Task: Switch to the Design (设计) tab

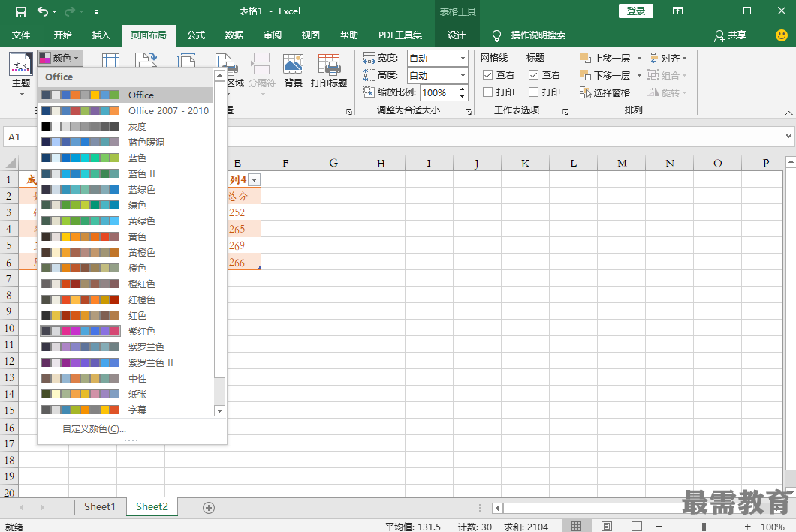Action: [457, 35]
